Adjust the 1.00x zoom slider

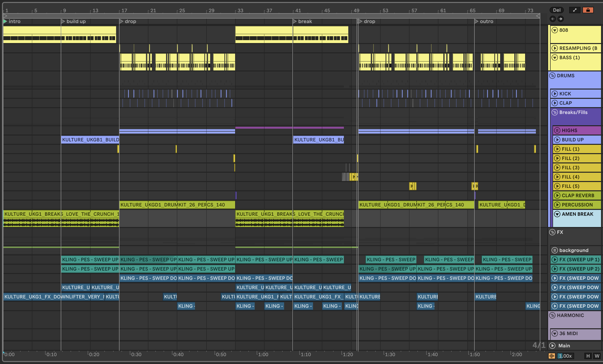coord(565,356)
